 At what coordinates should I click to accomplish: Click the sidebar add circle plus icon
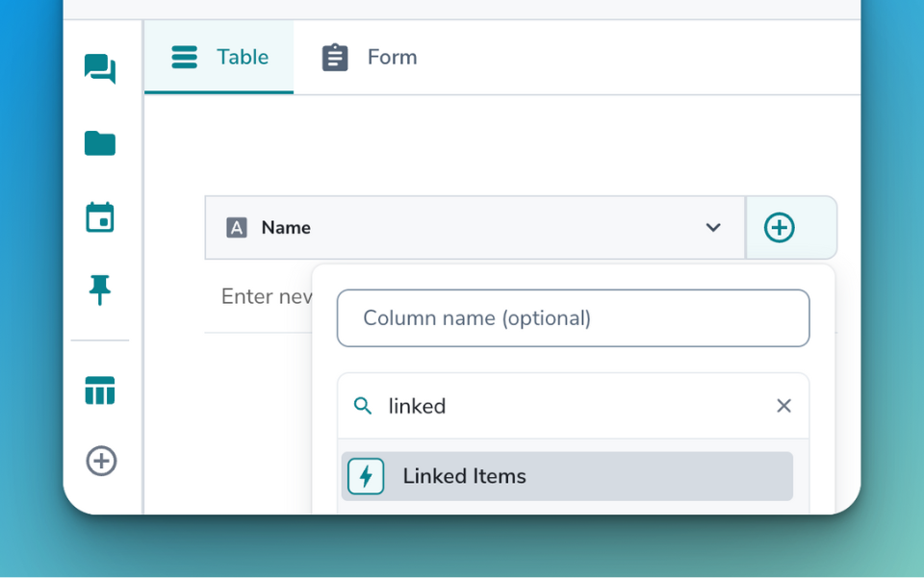pos(101,461)
